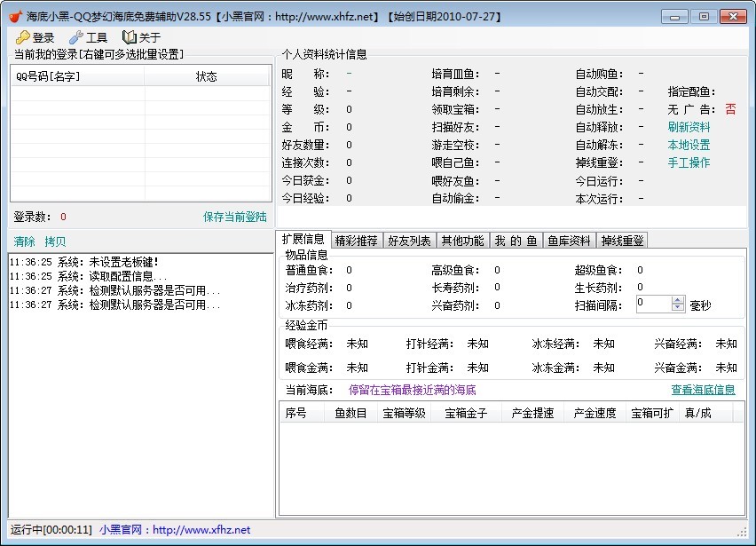Open the 鱼库资料 tab
The image size is (756, 546).
pyautogui.click(x=569, y=241)
